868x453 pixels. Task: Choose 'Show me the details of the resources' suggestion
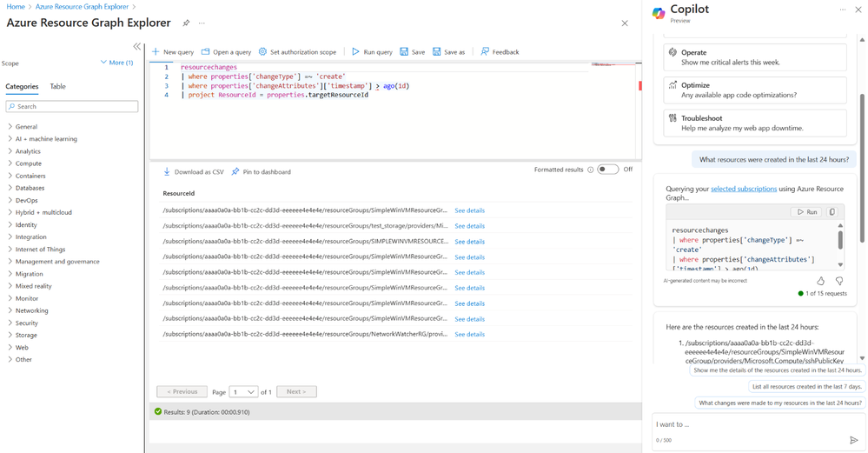pyautogui.click(x=778, y=370)
